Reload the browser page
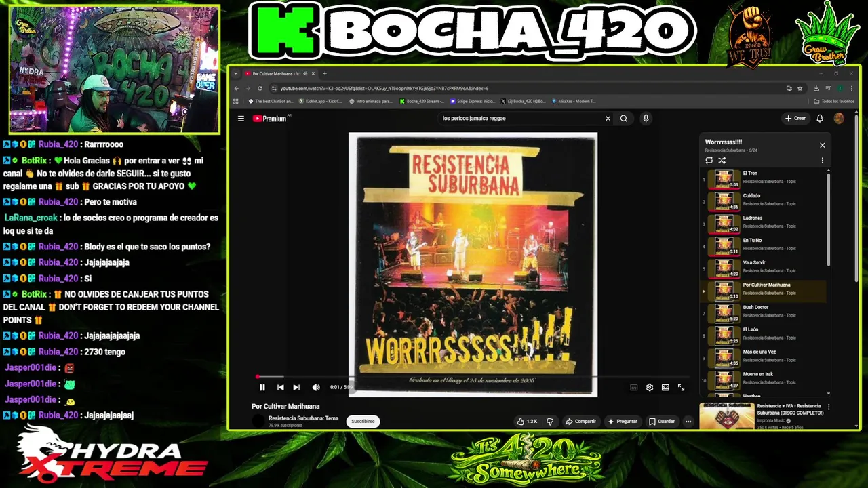Image resolution: width=868 pixels, height=488 pixels. tap(260, 88)
